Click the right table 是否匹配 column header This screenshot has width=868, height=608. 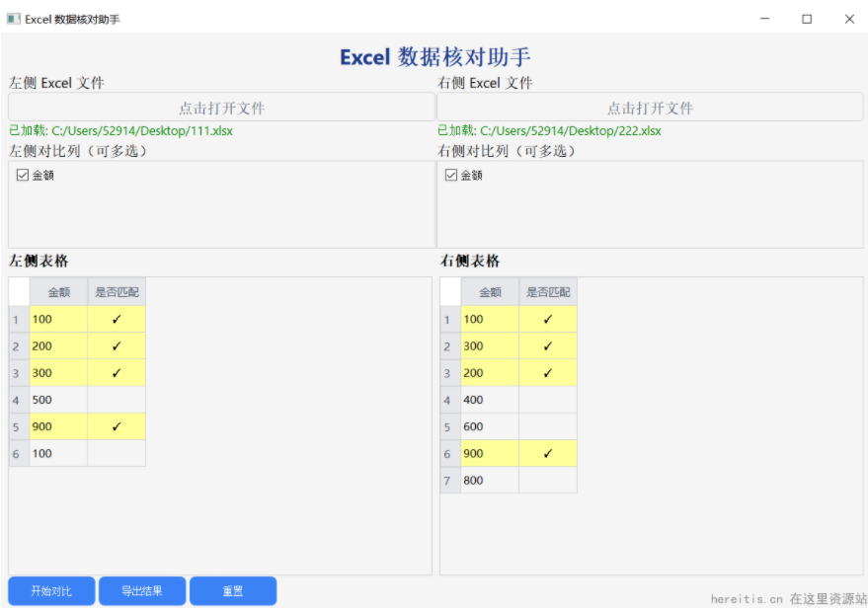click(548, 292)
